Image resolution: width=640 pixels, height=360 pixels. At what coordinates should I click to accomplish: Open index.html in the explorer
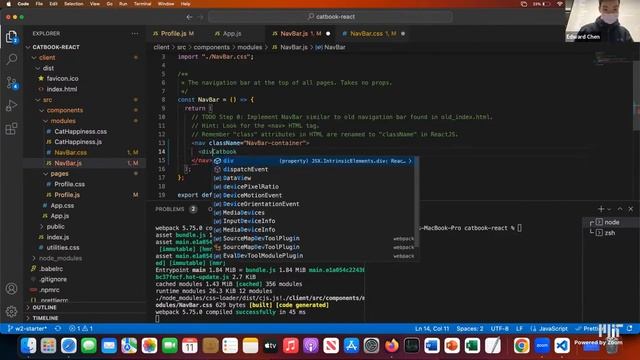click(62, 89)
